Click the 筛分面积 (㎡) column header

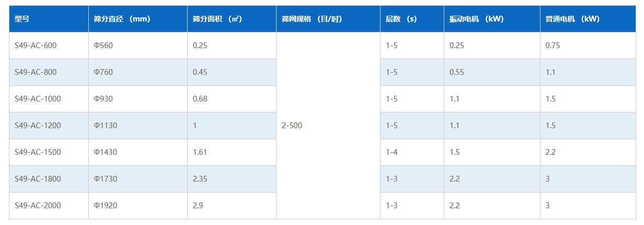point(217,19)
